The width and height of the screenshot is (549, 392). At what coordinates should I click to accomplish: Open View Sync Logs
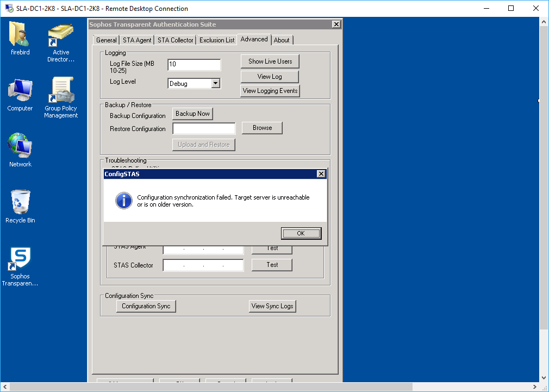pyautogui.click(x=272, y=306)
